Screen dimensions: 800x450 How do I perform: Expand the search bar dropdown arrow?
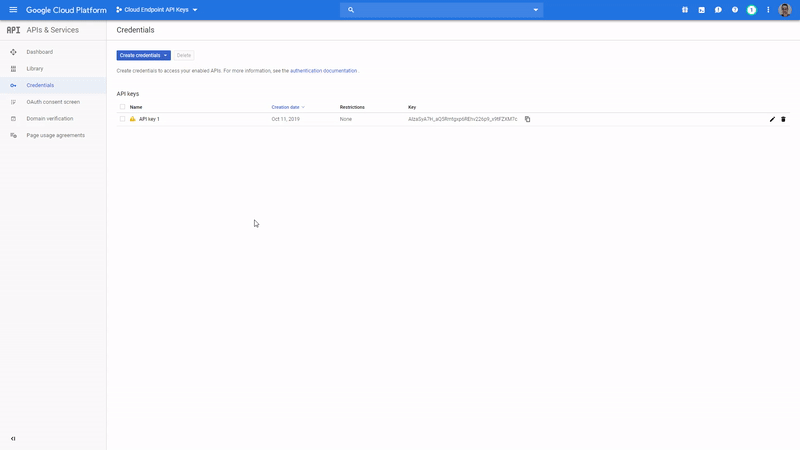pyautogui.click(x=536, y=10)
